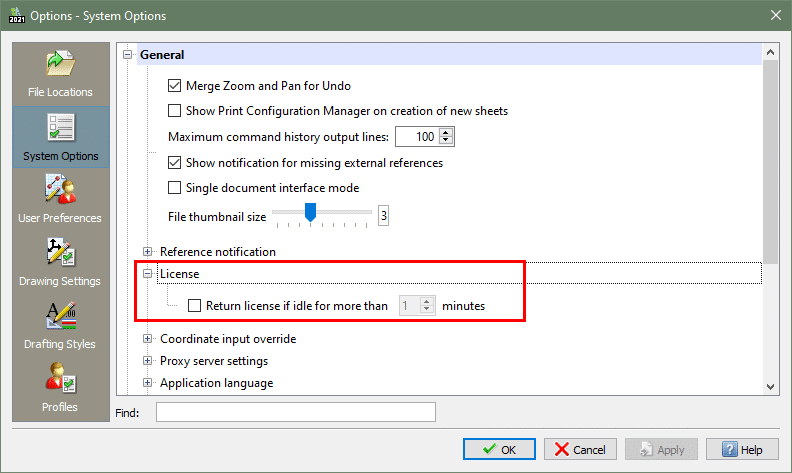Expand Coordinate input override node
The height and width of the screenshot is (473, 792).
pos(147,339)
